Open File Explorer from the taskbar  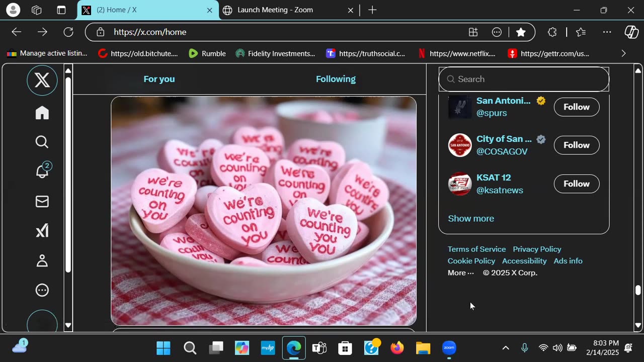point(423,348)
